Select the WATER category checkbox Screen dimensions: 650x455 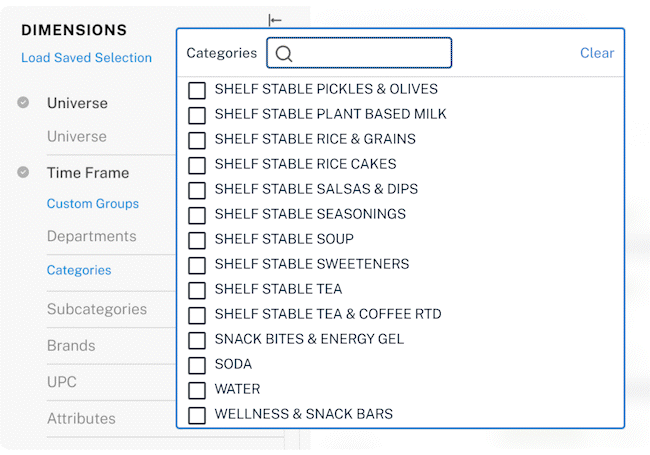(x=197, y=390)
